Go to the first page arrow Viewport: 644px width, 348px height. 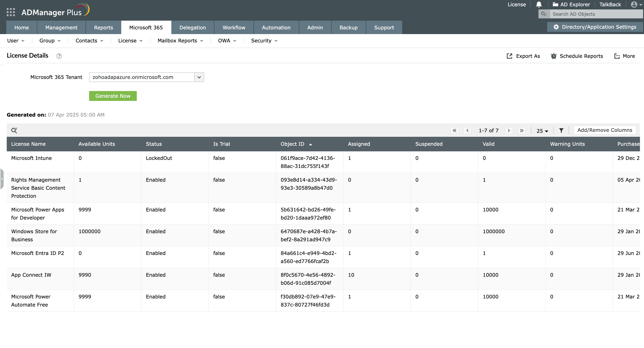tap(454, 130)
